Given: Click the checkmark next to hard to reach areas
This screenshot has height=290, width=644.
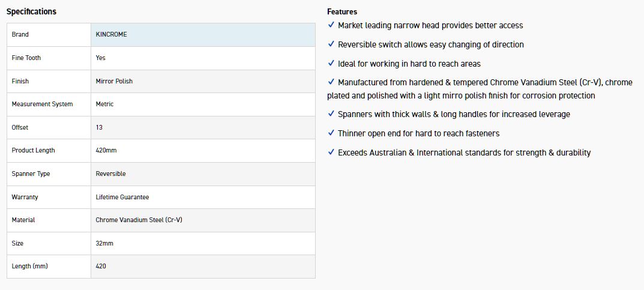Looking at the screenshot, I should click(331, 64).
